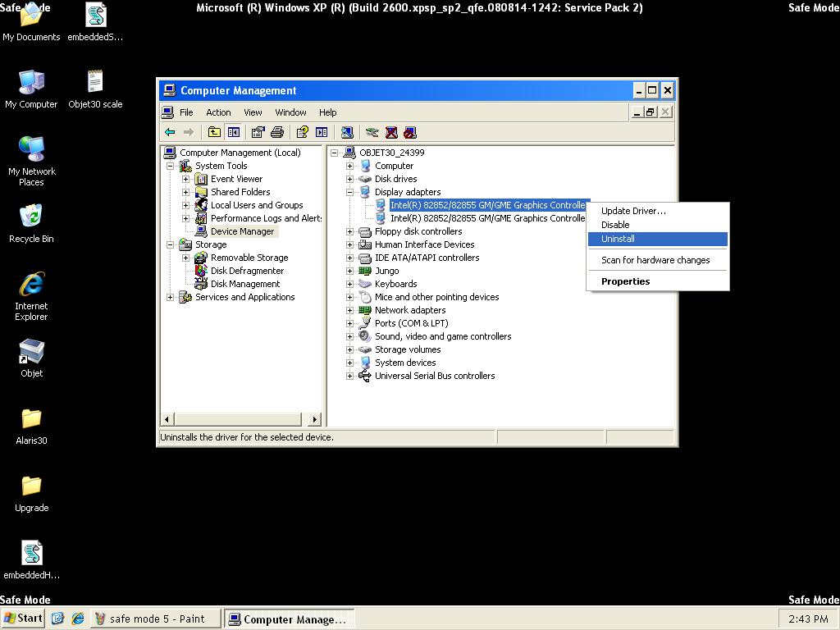
Task: Open the My Network Places desktop icon
Action: pos(32,162)
